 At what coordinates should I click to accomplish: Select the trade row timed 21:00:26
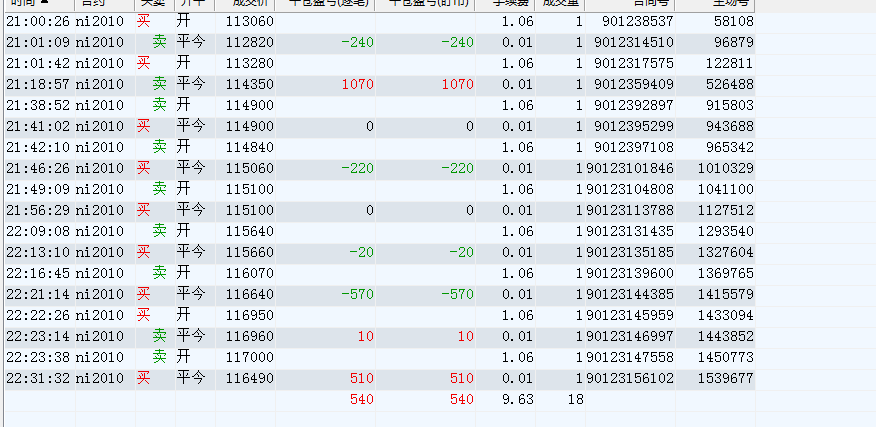click(x=380, y=22)
